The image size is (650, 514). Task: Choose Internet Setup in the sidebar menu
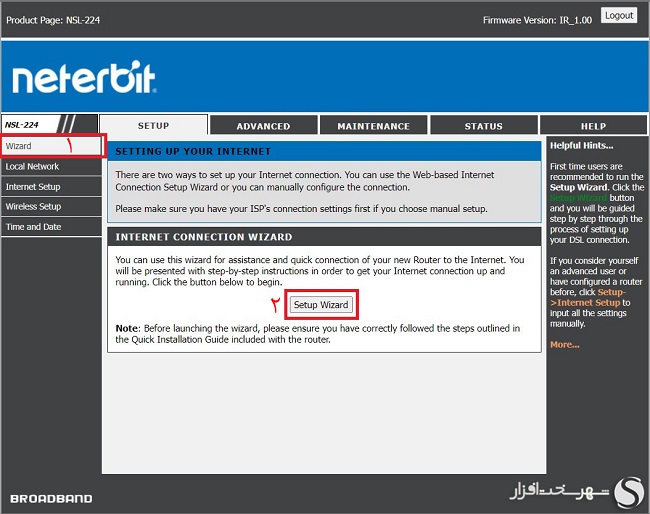33,187
